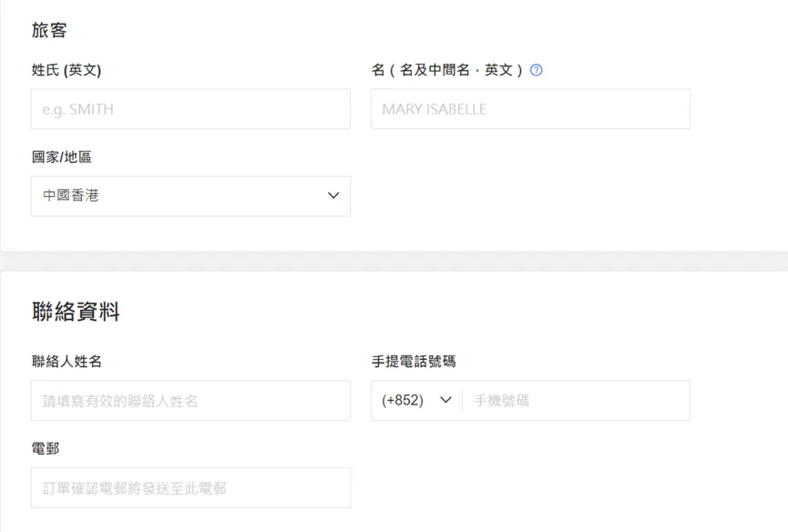Viewport: 788px width, 532px height.
Task: Focus the MARY ISABELLE given name field
Action: point(530,109)
